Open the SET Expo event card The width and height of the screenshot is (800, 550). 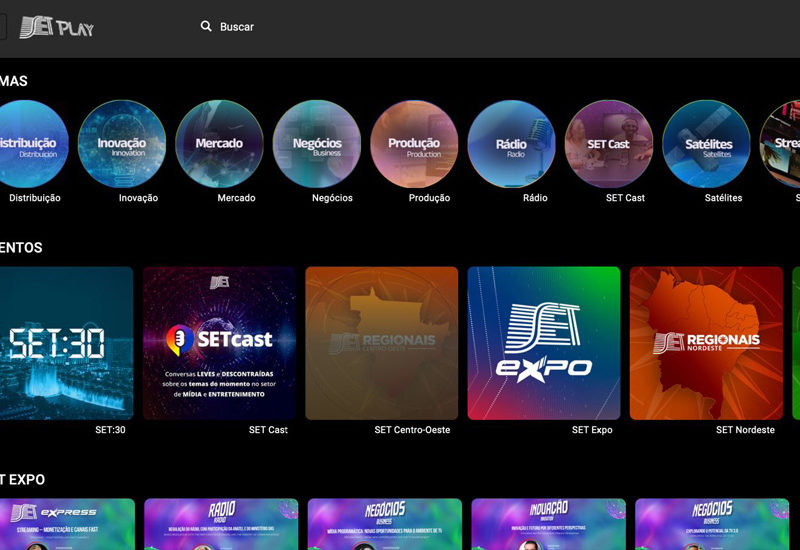544,343
